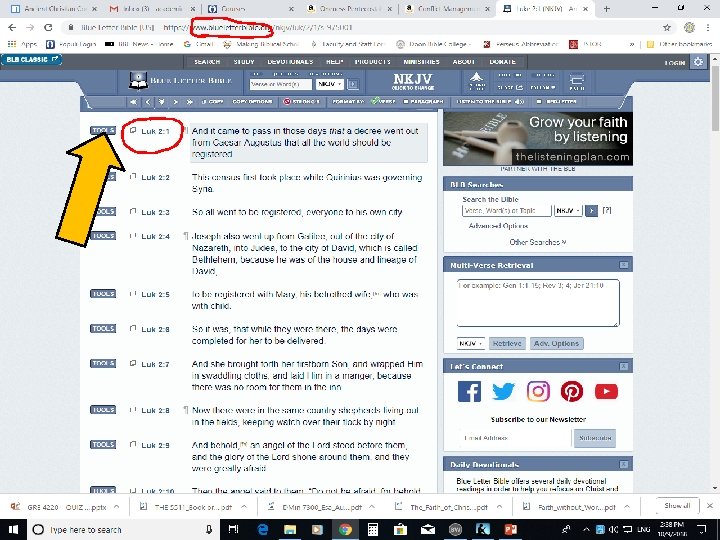Click the Strong's icon in the toolbar
Image resolution: width=720 pixels, height=540 pixels.
287,101
